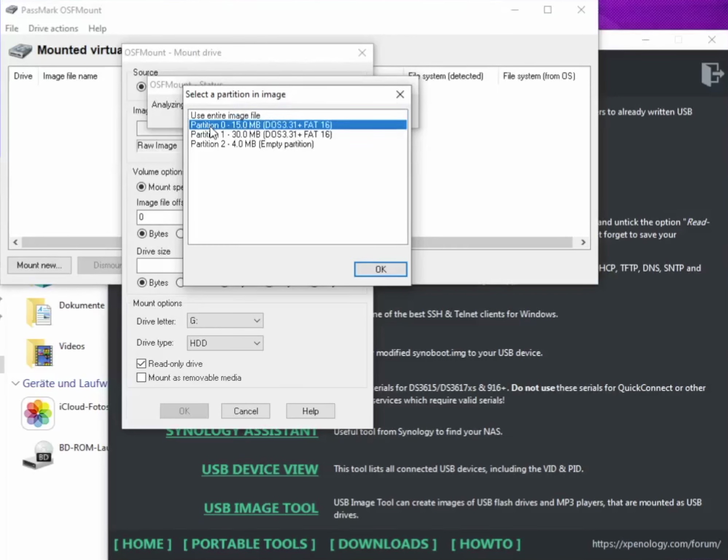728x560 pixels.
Task: Open the Drive actions menu
Action: click(53, 28)
